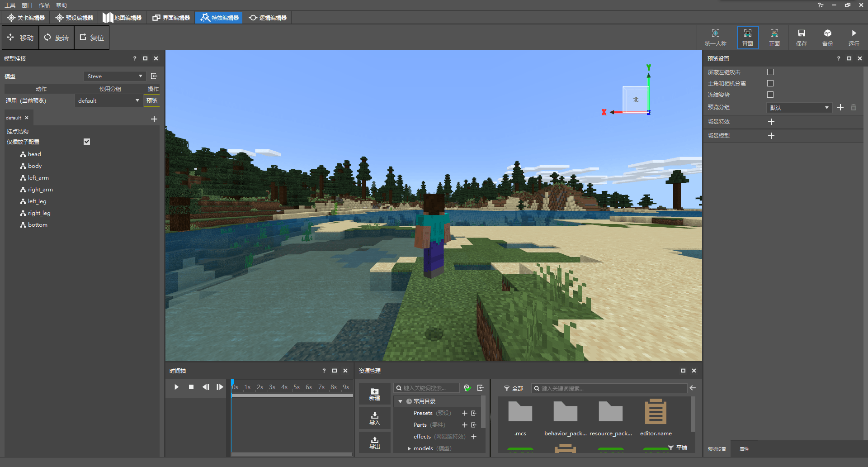Switch to the 预设编辑器 preset editor tab
The width and height of the screenshot is (868, 467).
[74, 18]
